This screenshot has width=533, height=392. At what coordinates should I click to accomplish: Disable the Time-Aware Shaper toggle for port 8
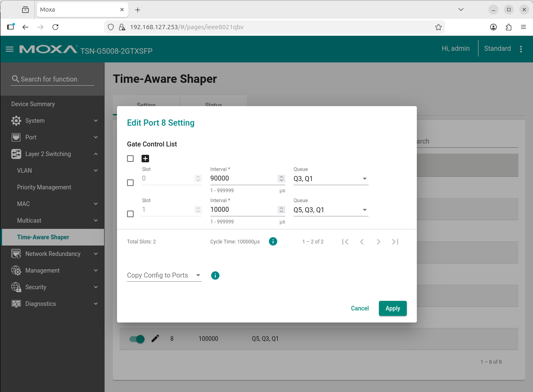pos(136,339)
